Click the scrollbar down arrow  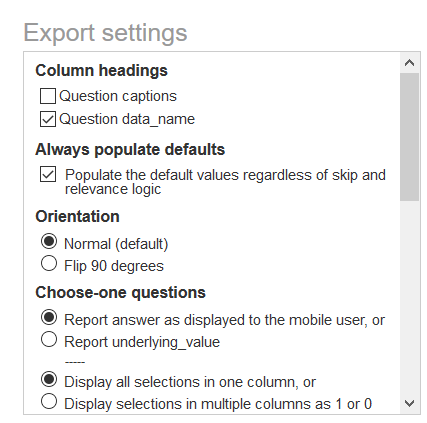(x=409, y=404)
